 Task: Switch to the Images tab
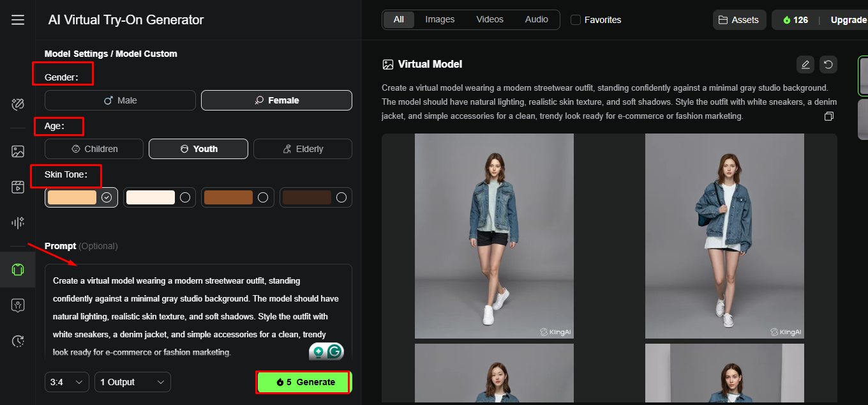pos(439,19)
